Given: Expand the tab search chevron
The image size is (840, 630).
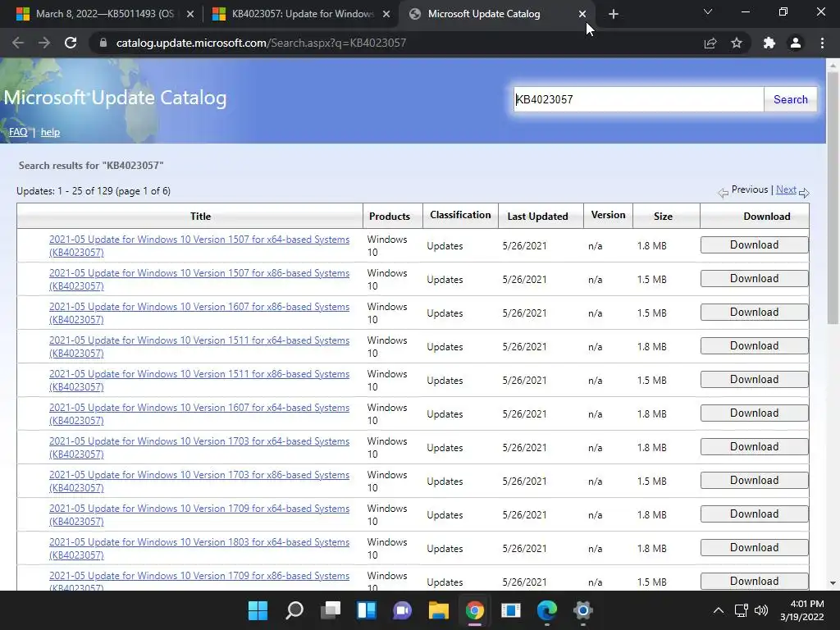Looking at the screenshot, I should (x=708, y=11).
